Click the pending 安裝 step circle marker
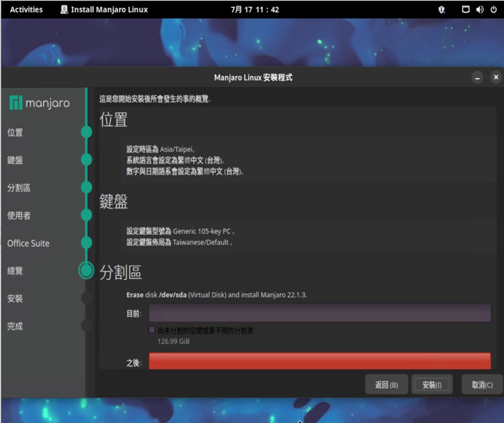The width and height of the screenshot is (504, 423). pyautogui.click(x=87, y=298)
